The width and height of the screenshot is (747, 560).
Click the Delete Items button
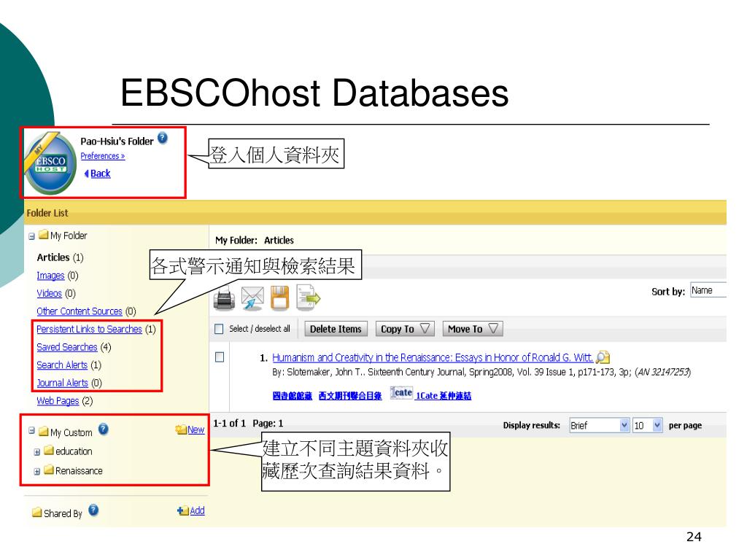336,329
